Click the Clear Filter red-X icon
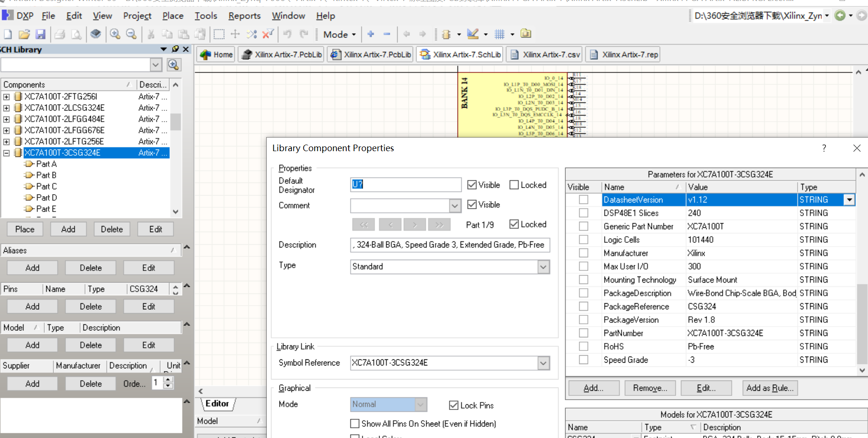Viewport: 868px width, 438px height. [x=268, y=34]
